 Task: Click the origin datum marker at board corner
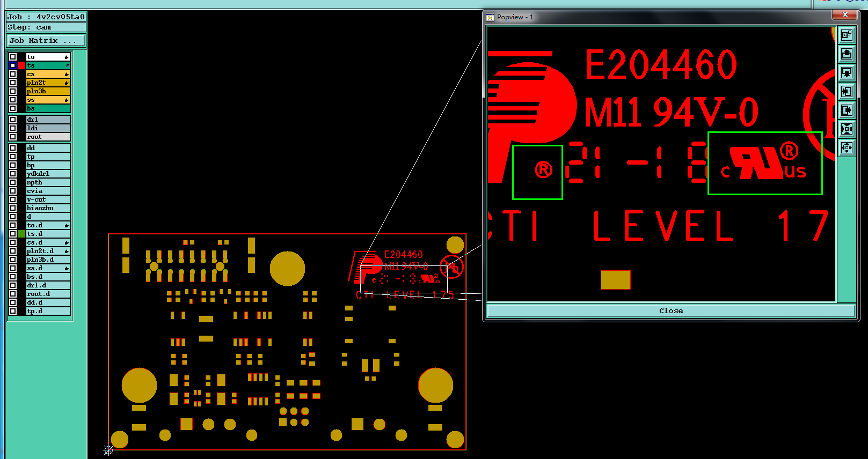[108, 450]
